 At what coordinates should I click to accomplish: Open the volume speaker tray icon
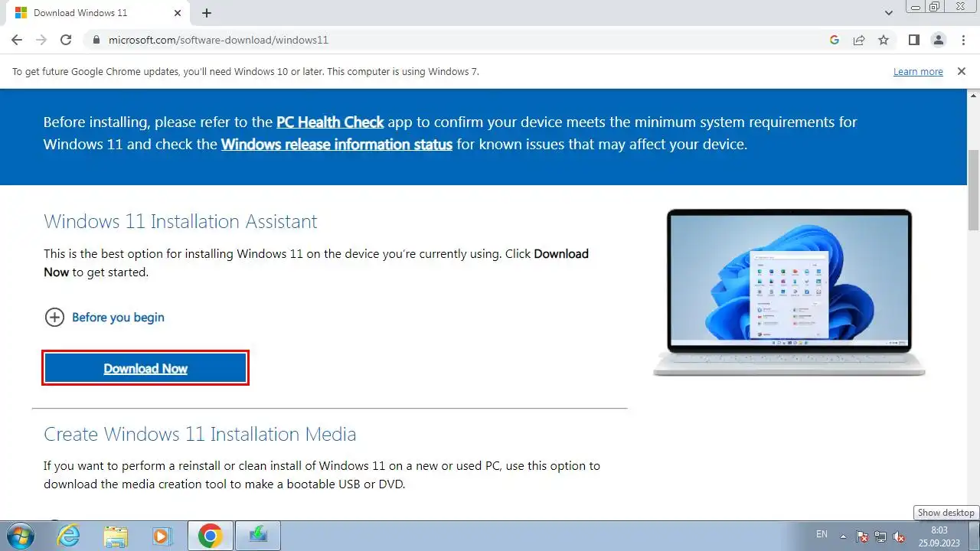899,536
